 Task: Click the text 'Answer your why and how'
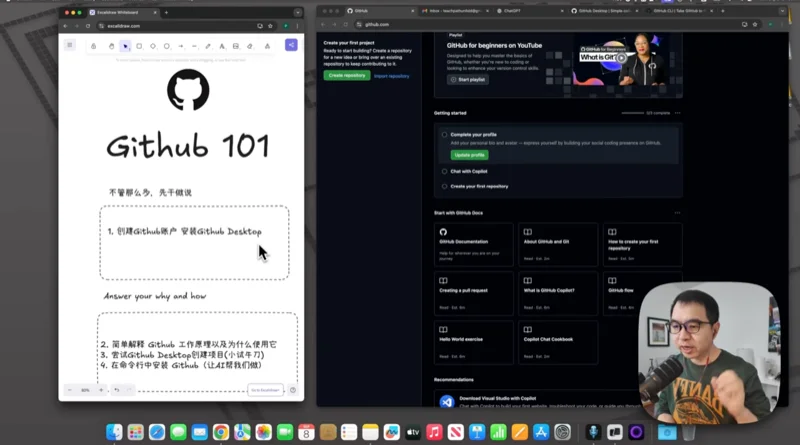click(x=155, y=296)
